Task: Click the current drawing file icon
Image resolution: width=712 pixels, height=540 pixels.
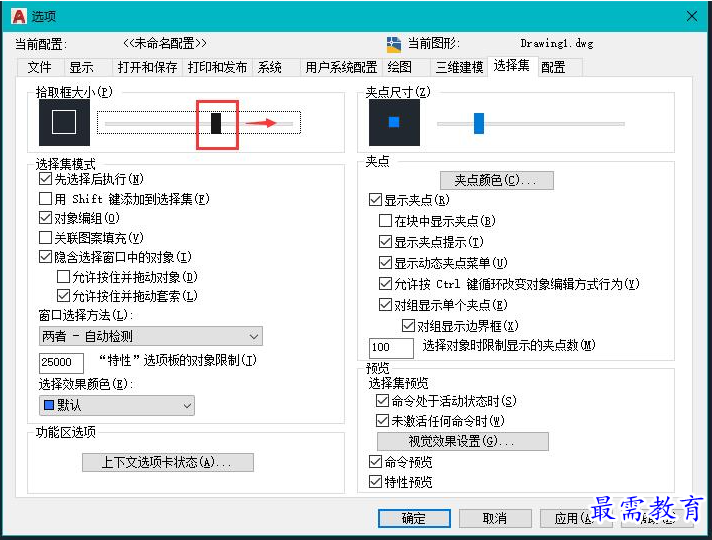Action: (x=394, y=45)
